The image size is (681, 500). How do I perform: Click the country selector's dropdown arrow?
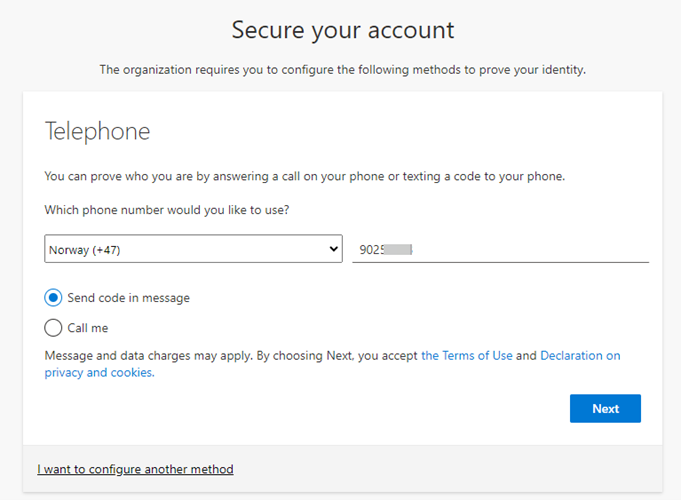coord(334,249)
